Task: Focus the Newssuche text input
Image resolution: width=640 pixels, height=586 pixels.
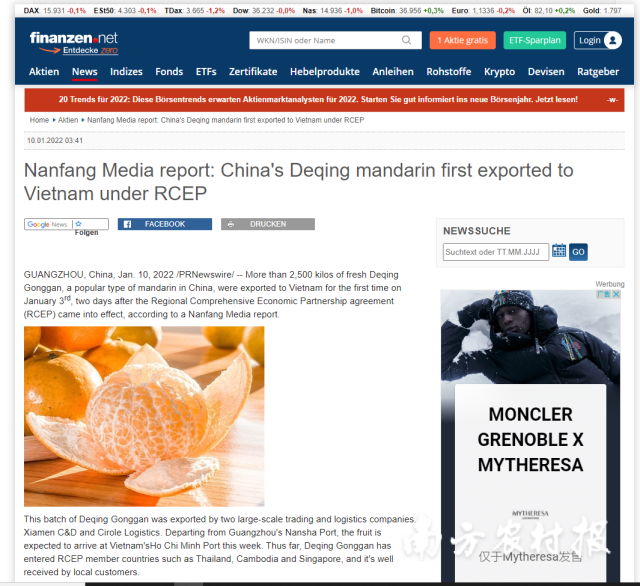Action: 496,252
